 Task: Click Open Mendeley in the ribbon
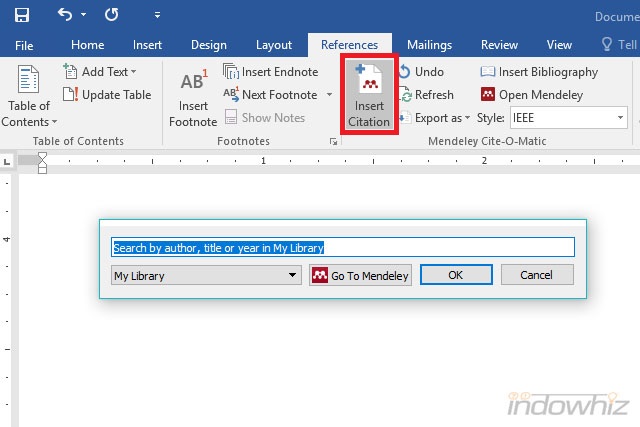[532, 95]
